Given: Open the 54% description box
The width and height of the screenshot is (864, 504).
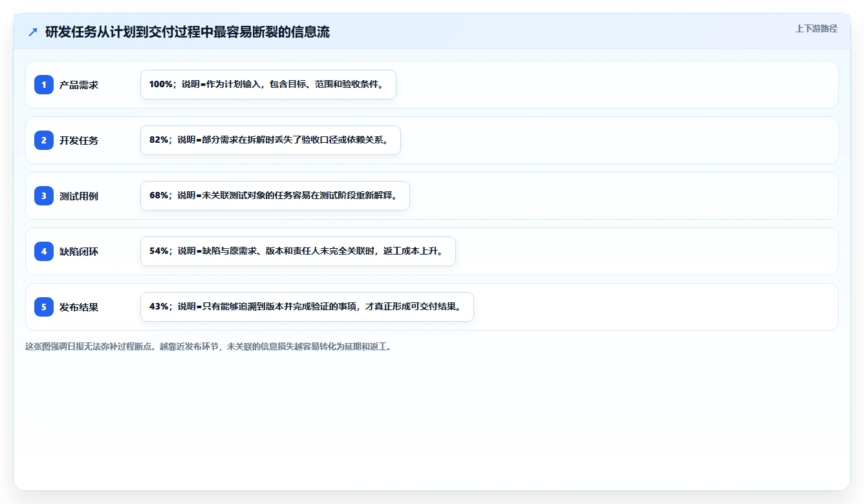Looking at the screenshot, I should 298,251.
